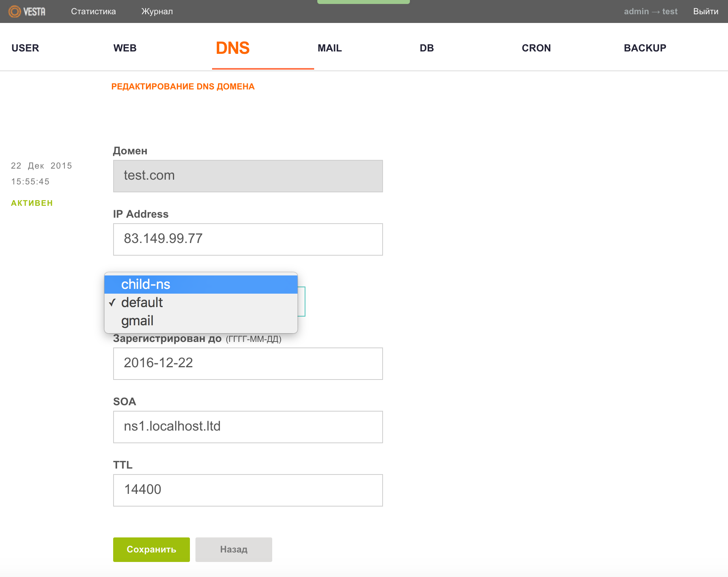The height and width of the screenshot is (577, 728).
Task: Choose the default template option
Action: click(201, 302)
